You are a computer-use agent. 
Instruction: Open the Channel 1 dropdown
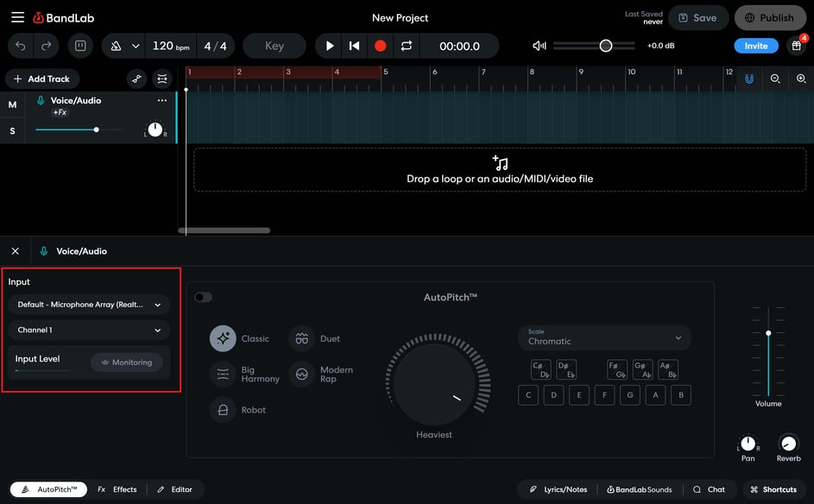pyautogui.click(x=89, y=331)
